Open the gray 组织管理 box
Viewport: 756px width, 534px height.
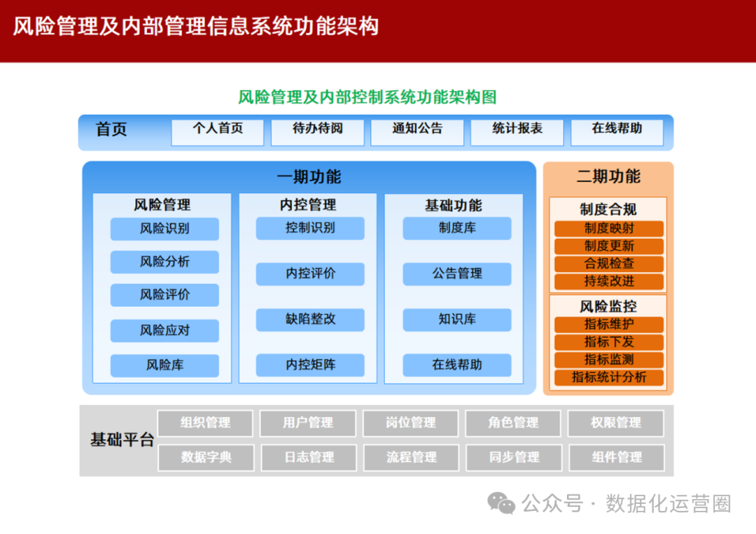pos(205,423)
